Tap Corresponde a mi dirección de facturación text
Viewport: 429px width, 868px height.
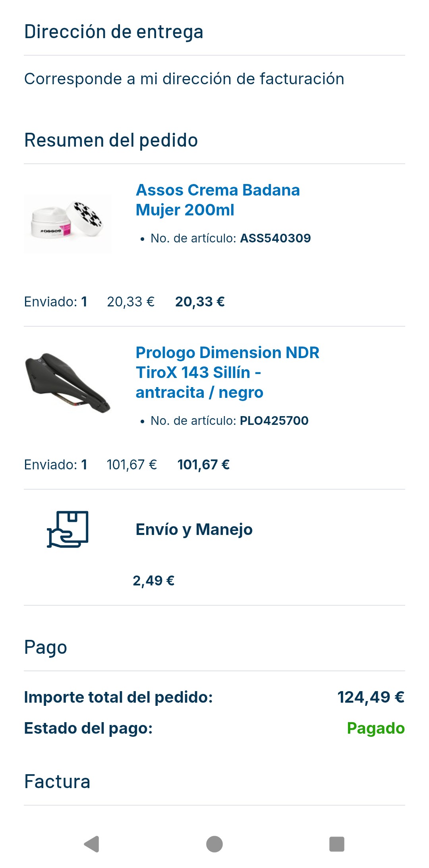pyautogui.click(x=184, y=79)
